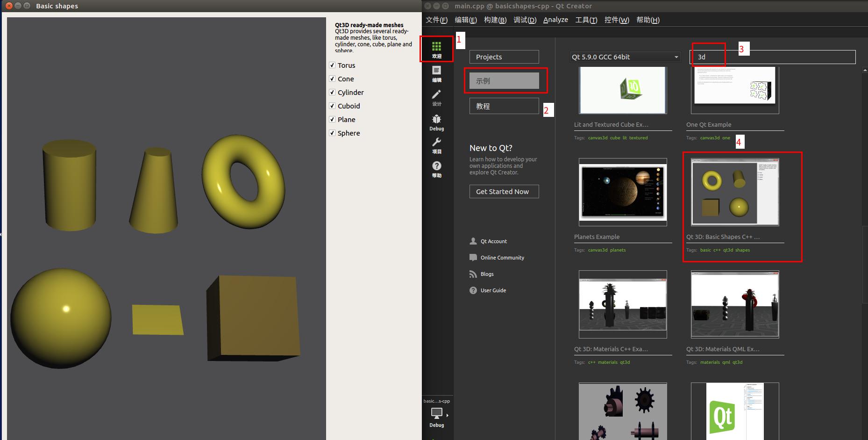Viewport: 868px width, 440px height.
Task: Click the materials tag under Materials C++ example
Action: pyautogui.click(x=607, y=362)
